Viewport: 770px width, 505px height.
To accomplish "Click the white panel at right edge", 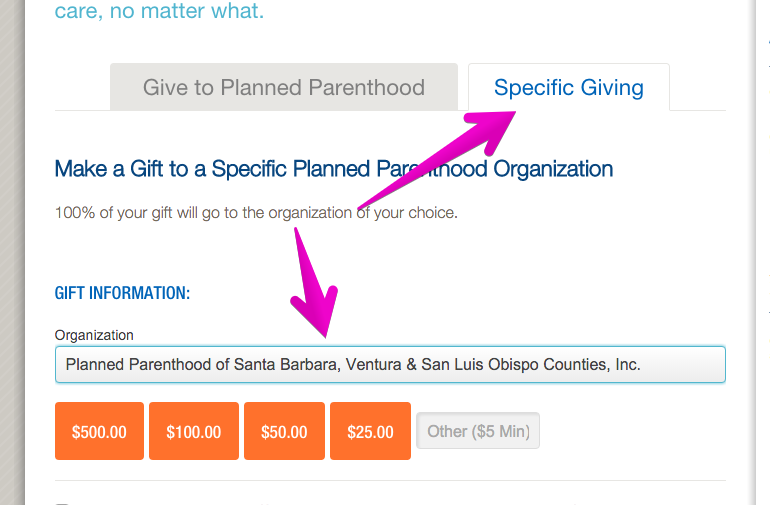I will 764,250.
